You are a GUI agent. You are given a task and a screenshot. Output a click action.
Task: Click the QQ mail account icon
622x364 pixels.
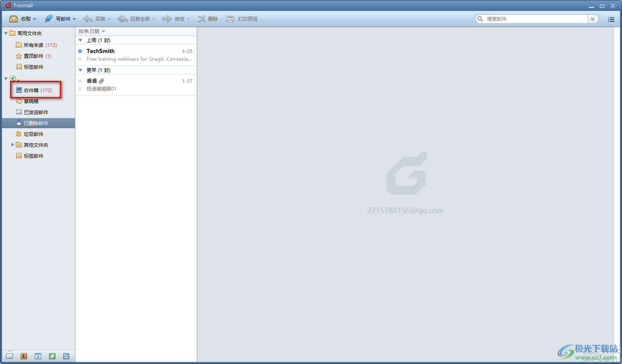(13, 78)
